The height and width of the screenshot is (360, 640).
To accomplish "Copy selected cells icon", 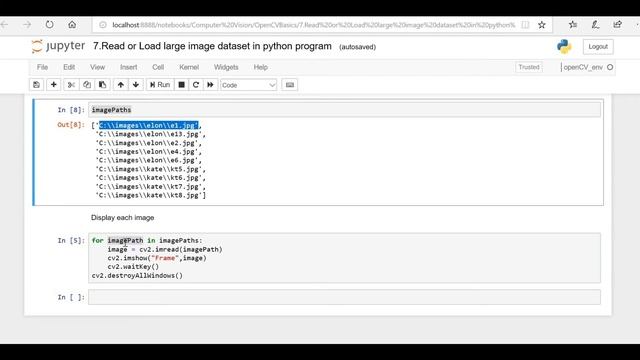I will click(87, 85).
